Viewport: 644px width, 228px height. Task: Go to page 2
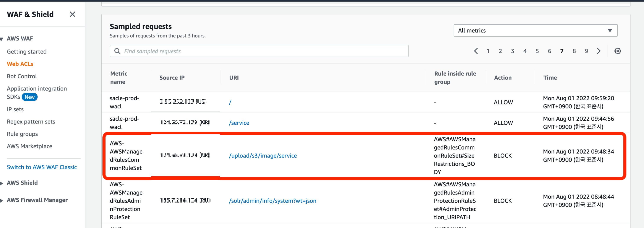point(500,51)
